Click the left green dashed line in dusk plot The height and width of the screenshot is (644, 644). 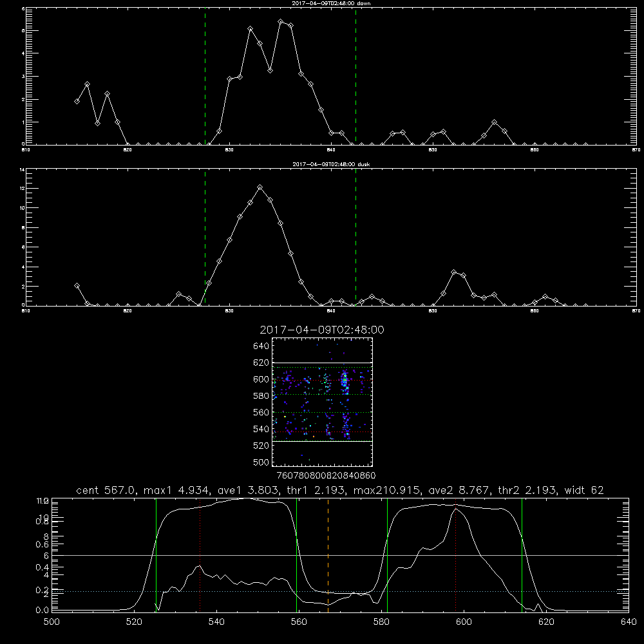205,237
